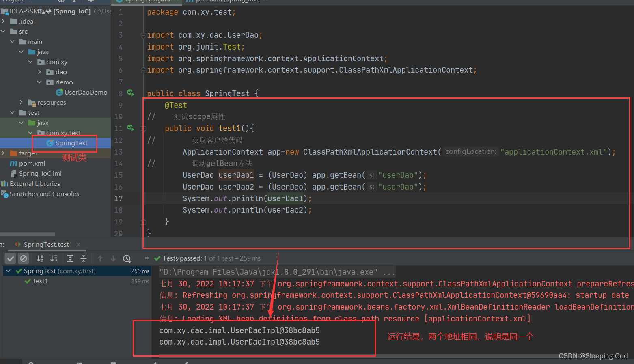The width and height of the screenshot is (634, 364).
Task: Click the orange target folder icon
Action: [x=13, y=153]
